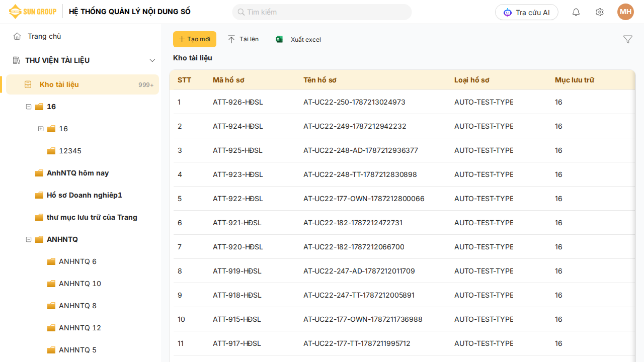This screenshot has width=644, height=362.
Task: Open Kho tài liệu menu item
Action: 83,84
